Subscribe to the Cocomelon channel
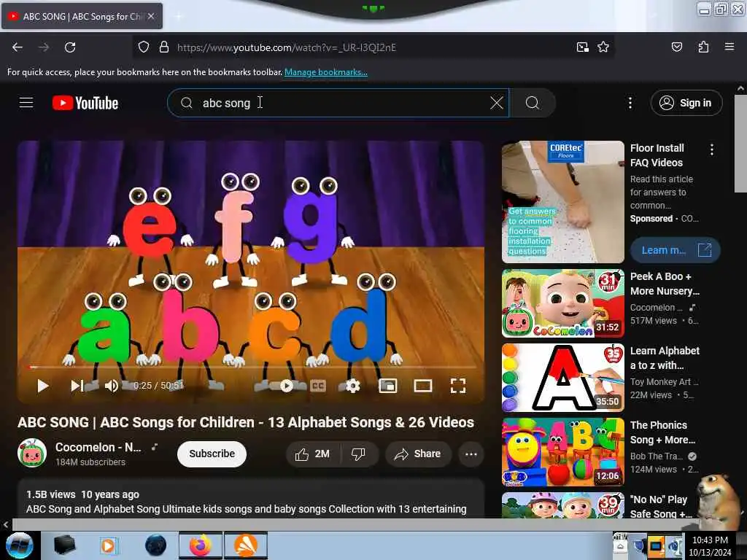This screenshot has height=560, width=747. (x=212, y=454)
